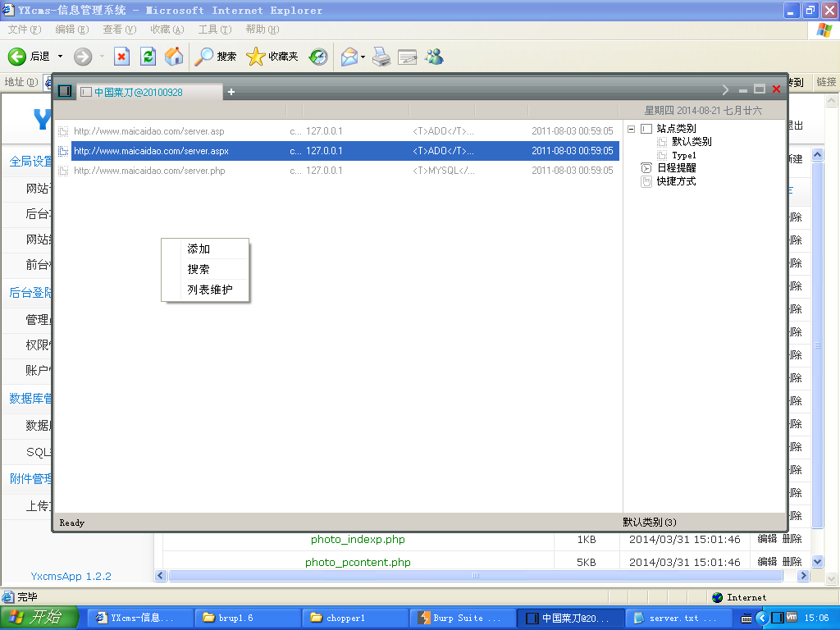Viewport: 840px width, 630px height.
Task: Switch to server.txt taskbar button
Action: [678, 619]
